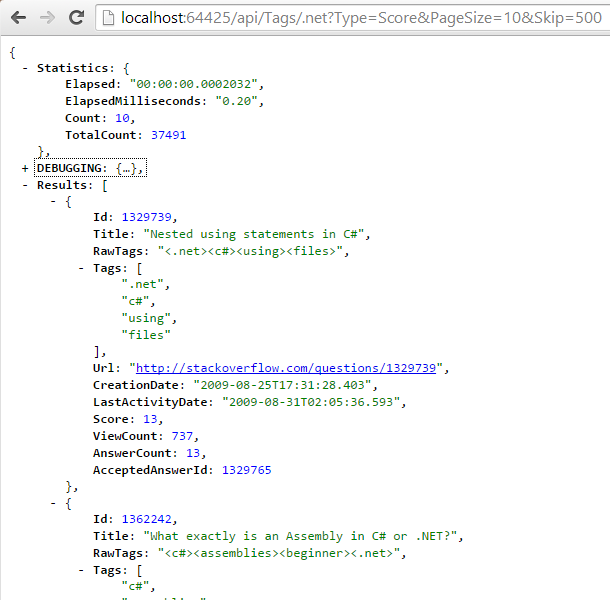Click the title "What exactly is an Assembly in C# or .NET?"

pos(300,536)
